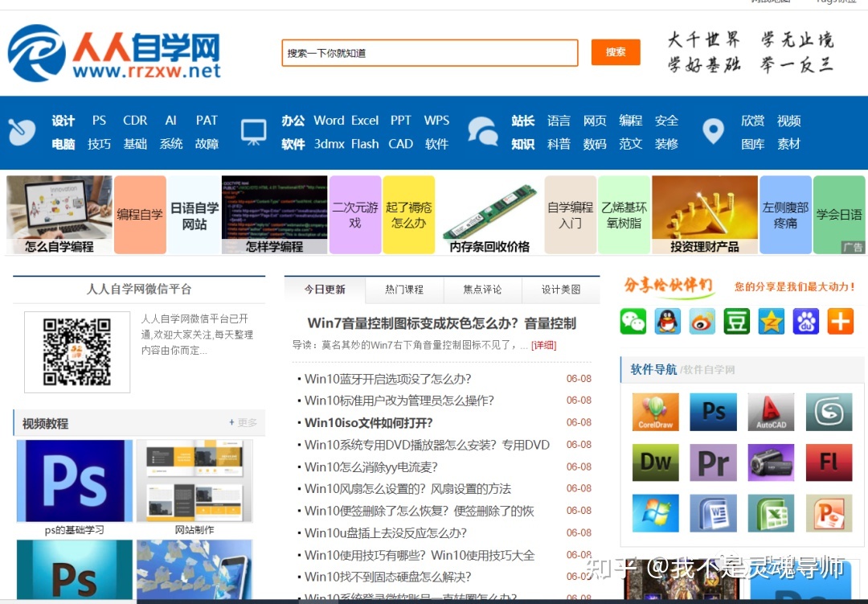Open the 网站制作 video thumbnail
This screenshot has width=868, height=604.
click(194, 481)
